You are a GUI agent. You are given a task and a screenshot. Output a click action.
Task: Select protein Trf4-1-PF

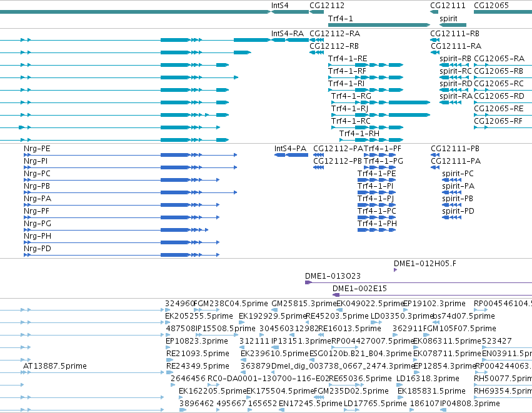(383, 149)
